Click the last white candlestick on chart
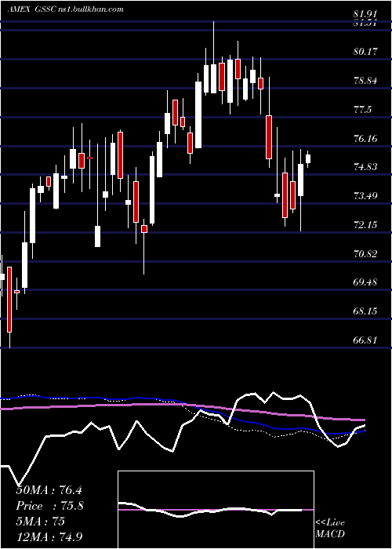 pos(308,159)
